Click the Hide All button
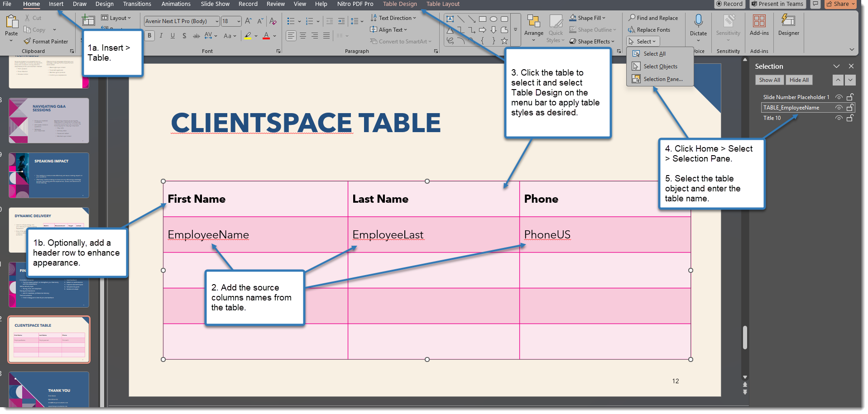The image size is (868, 414). pos(799,80)
